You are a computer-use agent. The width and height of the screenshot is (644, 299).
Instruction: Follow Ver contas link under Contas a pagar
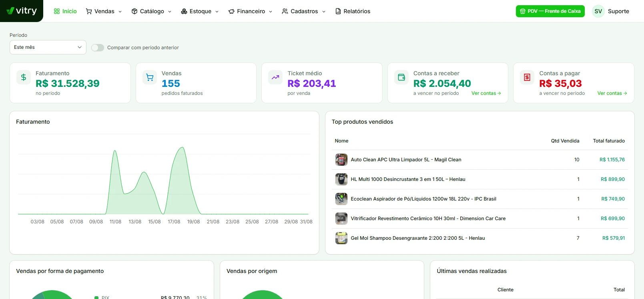click(612, 93)
